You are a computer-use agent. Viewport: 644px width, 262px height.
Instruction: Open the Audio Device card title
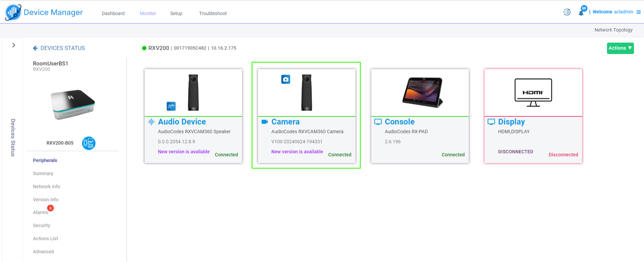[182, 122]
